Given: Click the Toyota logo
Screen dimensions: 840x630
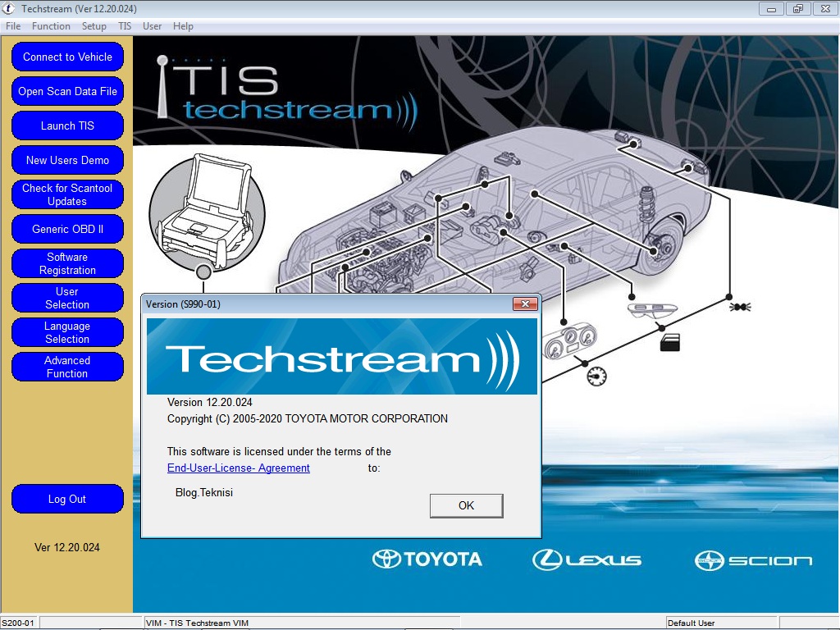Looking at the screenshot, I should click(427, 559).
